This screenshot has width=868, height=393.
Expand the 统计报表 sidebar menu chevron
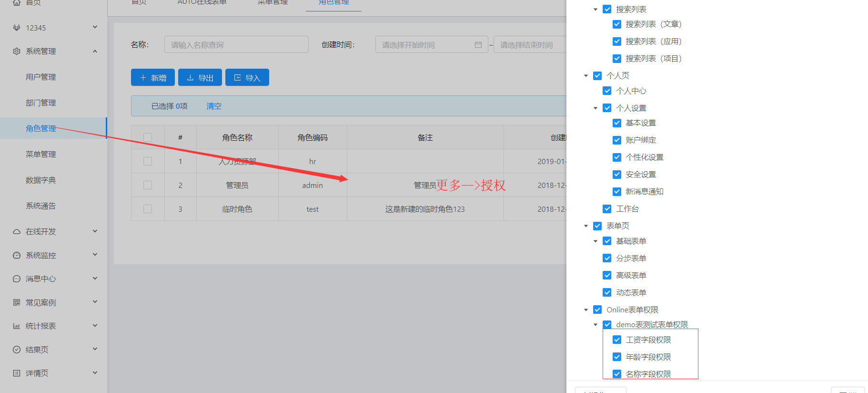tap(95, 326)
